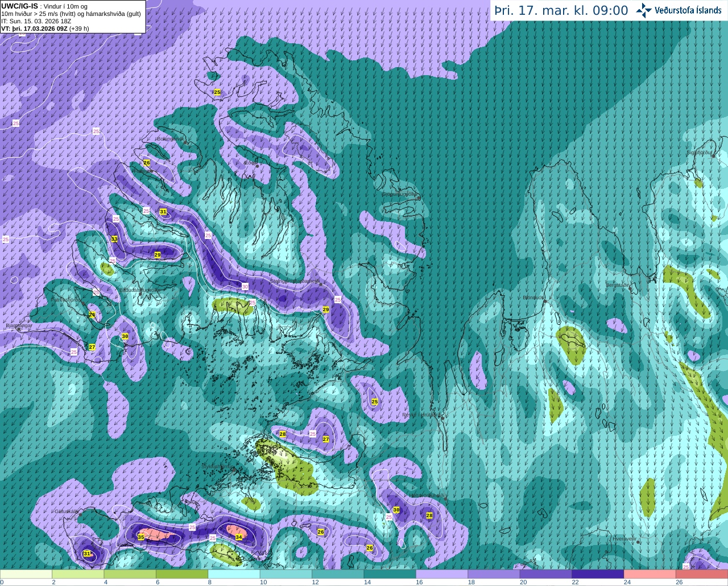Pick the 4–6 m/s green legend swatch
The width and height of the screenshot is (728, 586).
point(130,574)
